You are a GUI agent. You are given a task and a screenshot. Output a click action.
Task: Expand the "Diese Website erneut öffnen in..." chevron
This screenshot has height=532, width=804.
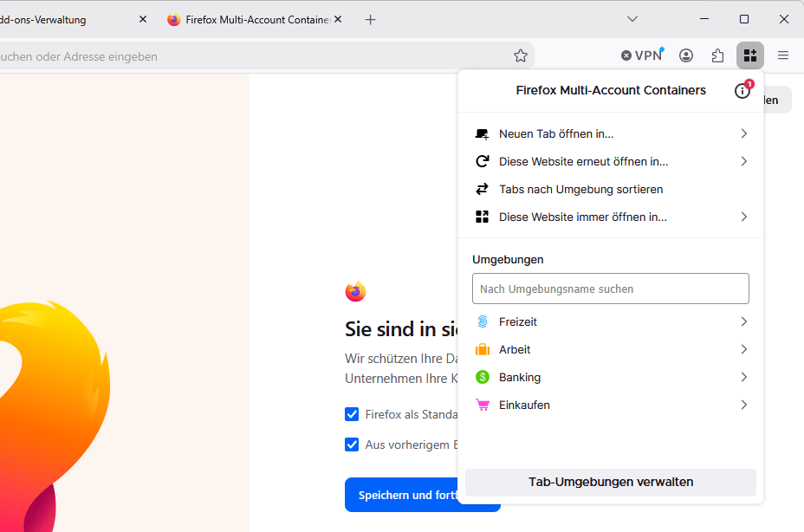point(744,162)
